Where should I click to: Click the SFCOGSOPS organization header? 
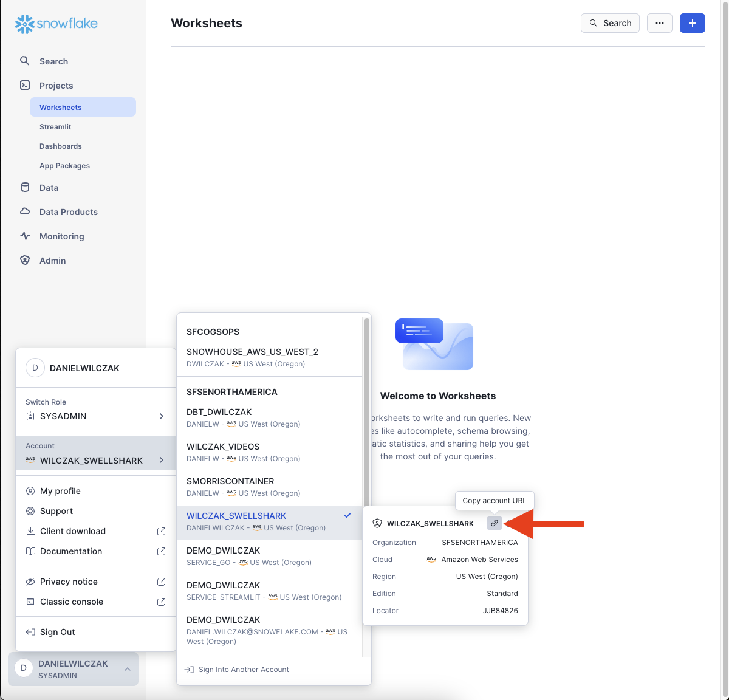click(x=213, y=332)
